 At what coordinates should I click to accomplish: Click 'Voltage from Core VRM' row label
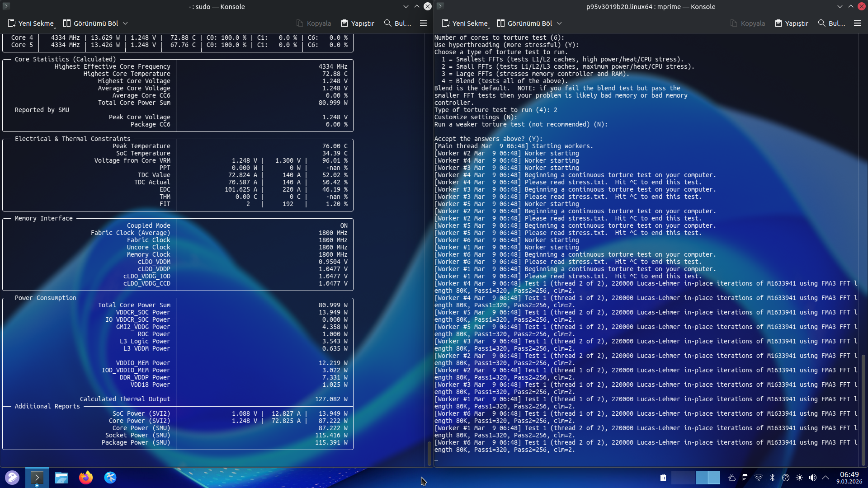[132, 160]
